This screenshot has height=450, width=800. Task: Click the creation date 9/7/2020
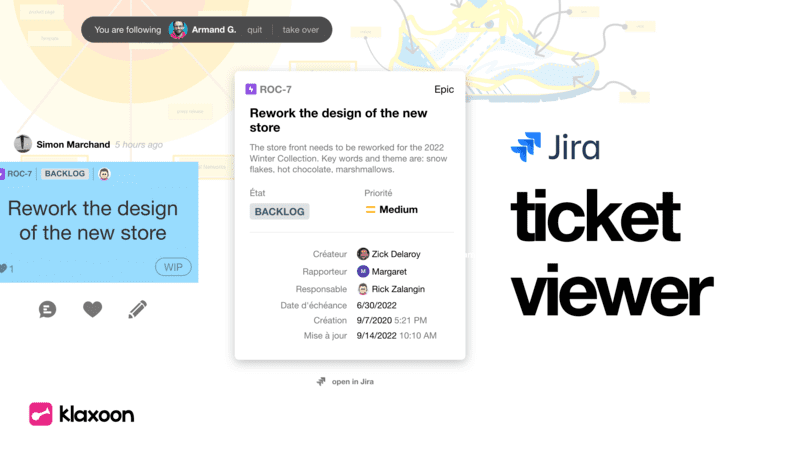tap(374, 320)
